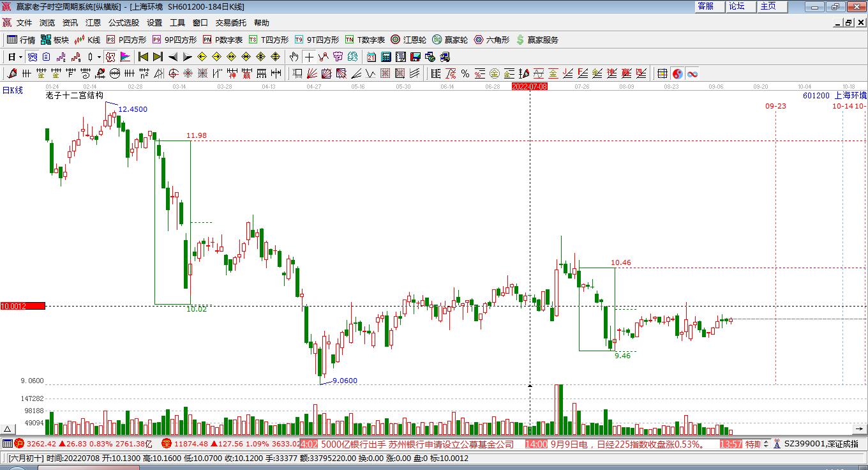The image size is (868, 470).
Task: Click the 主页 homepage button
Action: [772, 6]
